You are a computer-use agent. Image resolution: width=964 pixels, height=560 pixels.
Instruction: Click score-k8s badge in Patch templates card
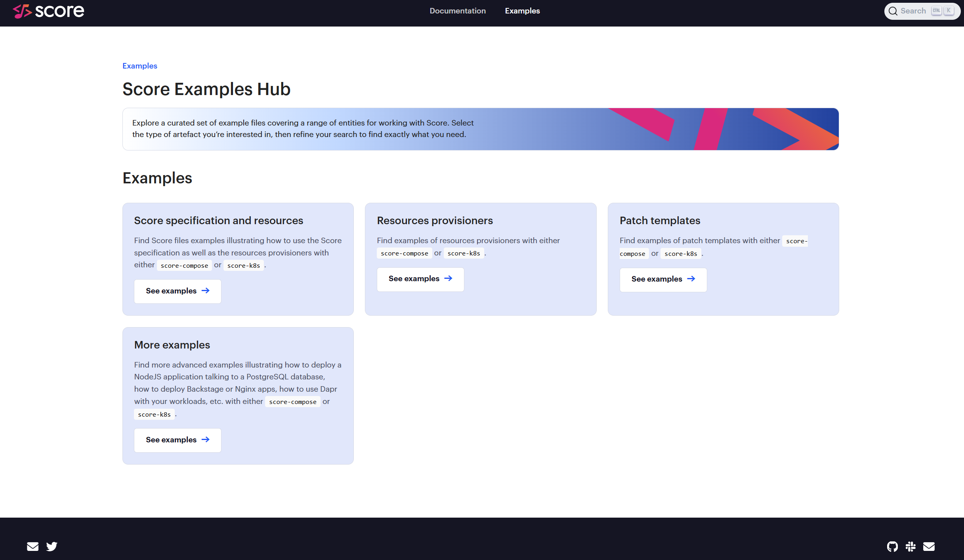point(681,253)
